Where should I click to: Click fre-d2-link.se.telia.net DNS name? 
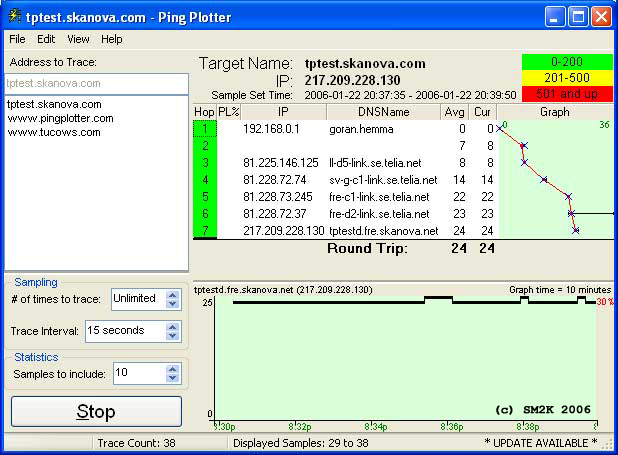point(379,214)
